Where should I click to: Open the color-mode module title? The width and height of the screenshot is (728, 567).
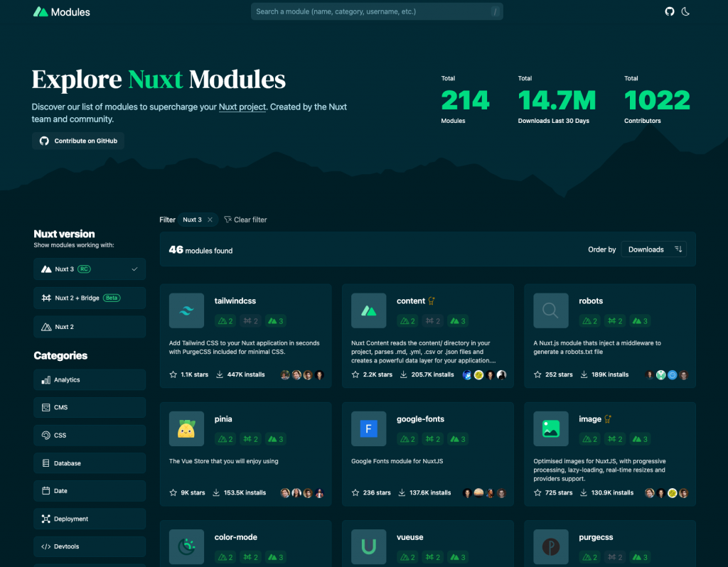click(236, 537)
